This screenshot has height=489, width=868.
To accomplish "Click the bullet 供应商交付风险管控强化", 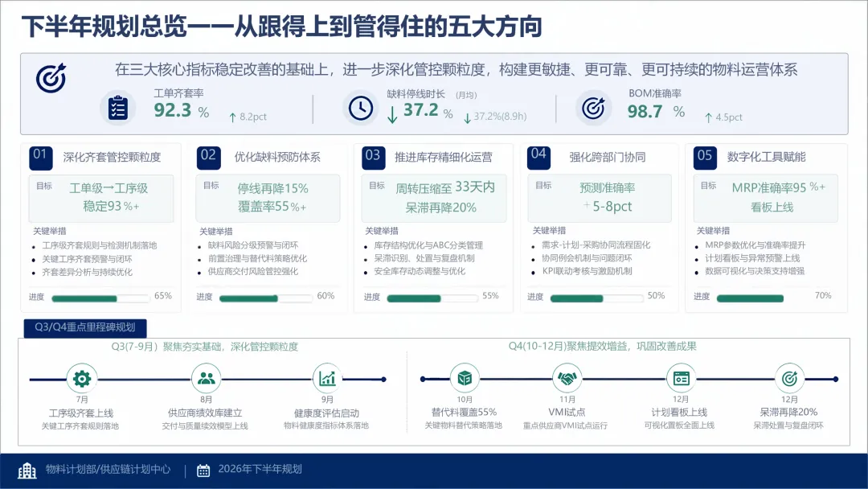I will click(253, 271).
